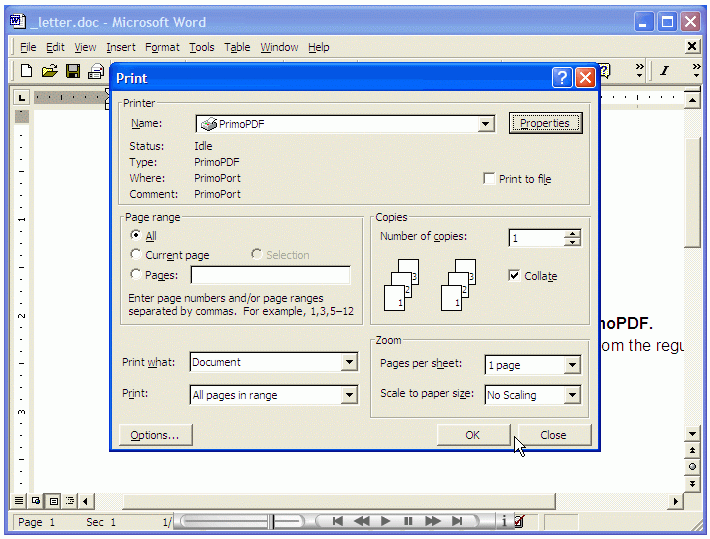Viewport: 710px width, 539px height.
Task: Open the Table menu
Action: tap(237, 47)
